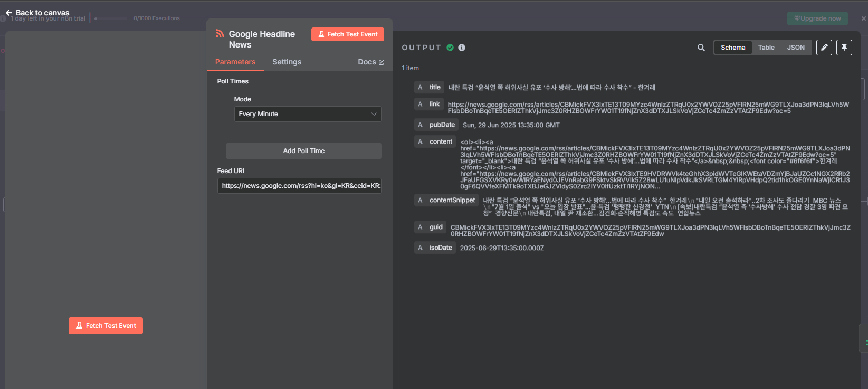Image resolution: width=868 pixels, height=389 pixels.
Task: Click the type icon next to guid
Action: click(x=420, y=227)
